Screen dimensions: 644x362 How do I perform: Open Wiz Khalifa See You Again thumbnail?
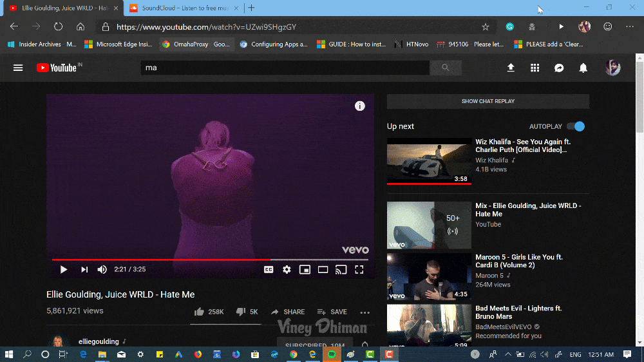coord(429,162)
